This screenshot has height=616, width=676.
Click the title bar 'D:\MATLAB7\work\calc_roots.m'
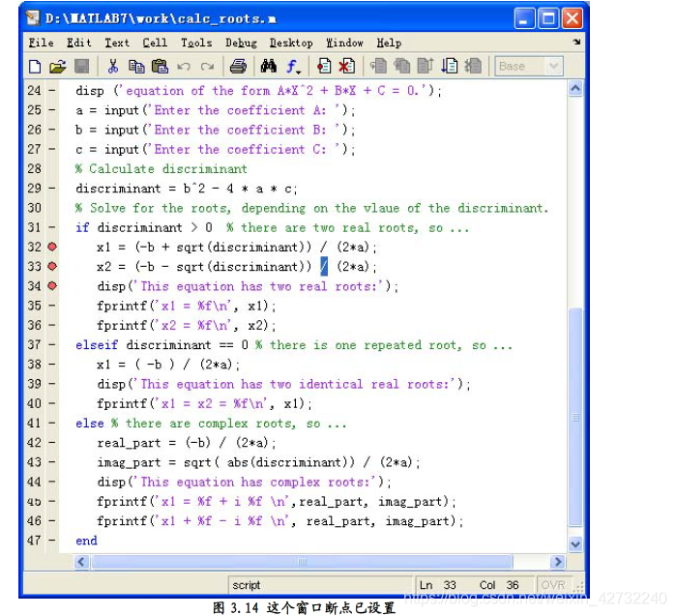click(161, 18)
